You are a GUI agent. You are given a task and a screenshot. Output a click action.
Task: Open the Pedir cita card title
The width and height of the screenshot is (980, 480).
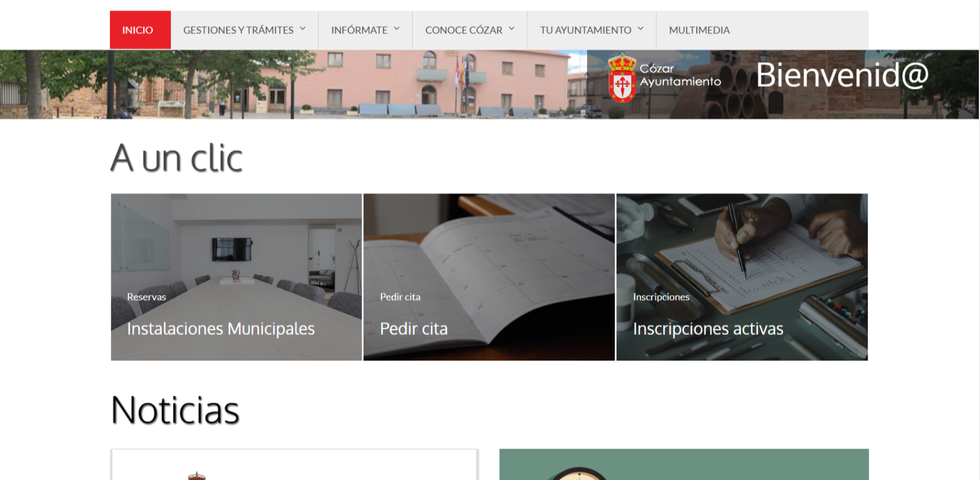click(414, 329)
